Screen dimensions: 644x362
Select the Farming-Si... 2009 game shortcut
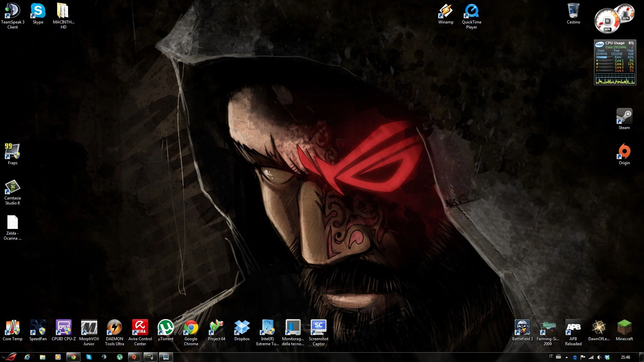click(548, 333)
